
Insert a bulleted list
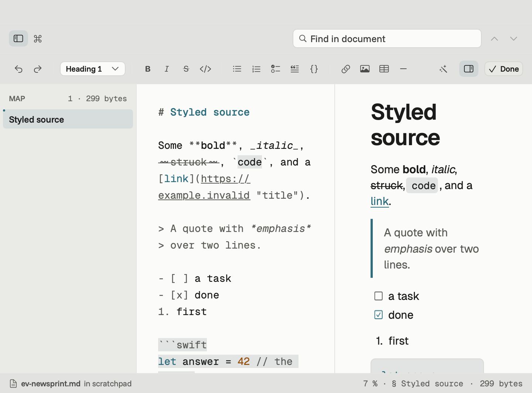pos(237,69)
